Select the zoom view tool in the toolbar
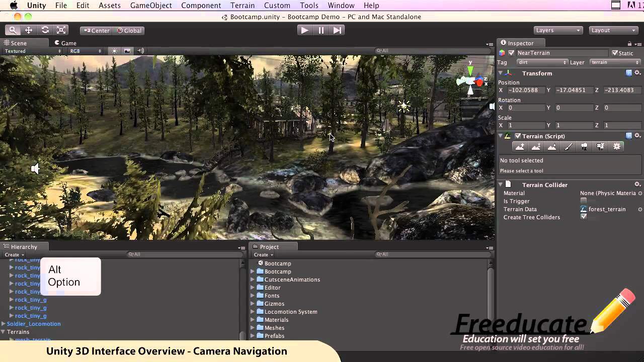 click(x=13, y=30)
